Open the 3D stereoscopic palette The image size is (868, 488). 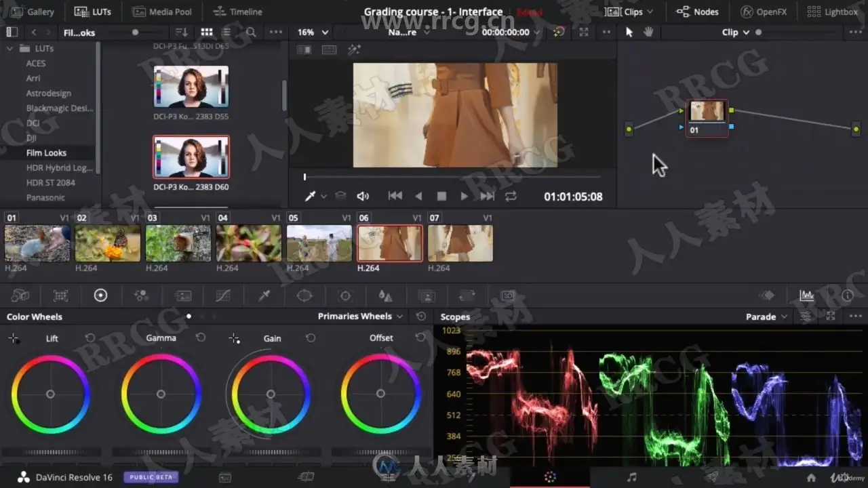pos(508,296)
